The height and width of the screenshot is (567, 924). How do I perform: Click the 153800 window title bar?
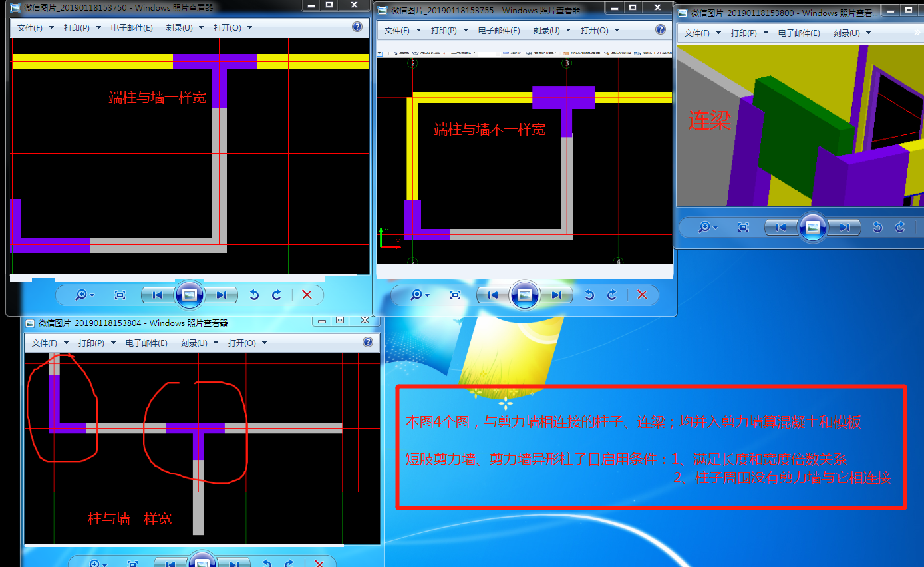click(798, 13)
